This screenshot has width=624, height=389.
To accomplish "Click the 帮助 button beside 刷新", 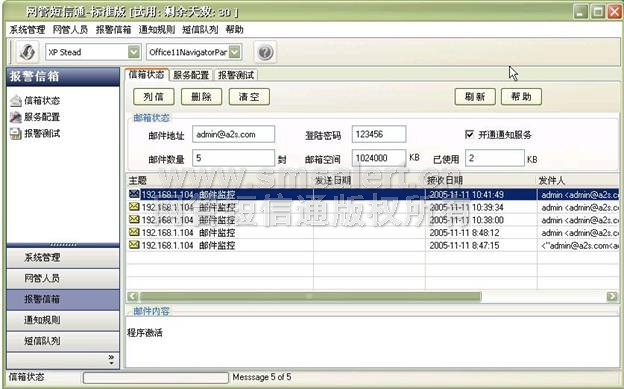I will pos(521,97).
